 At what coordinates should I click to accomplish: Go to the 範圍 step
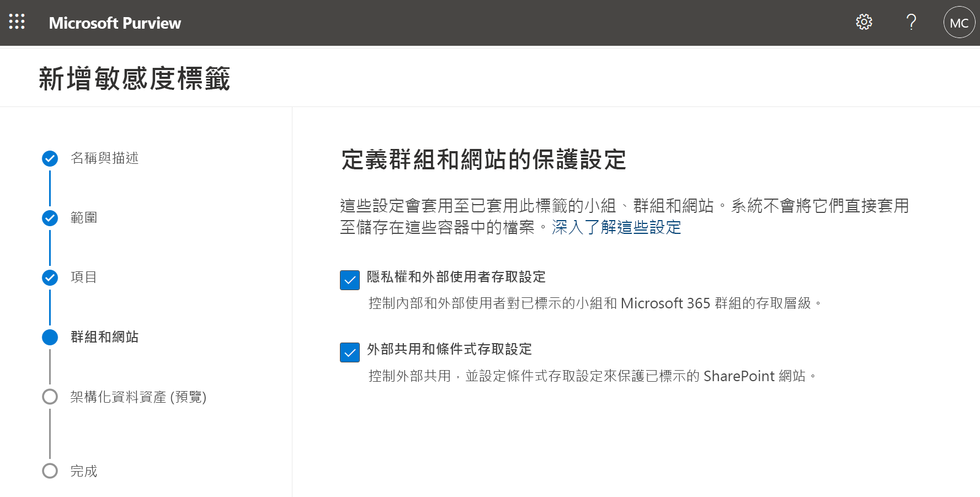click(84, 218)
